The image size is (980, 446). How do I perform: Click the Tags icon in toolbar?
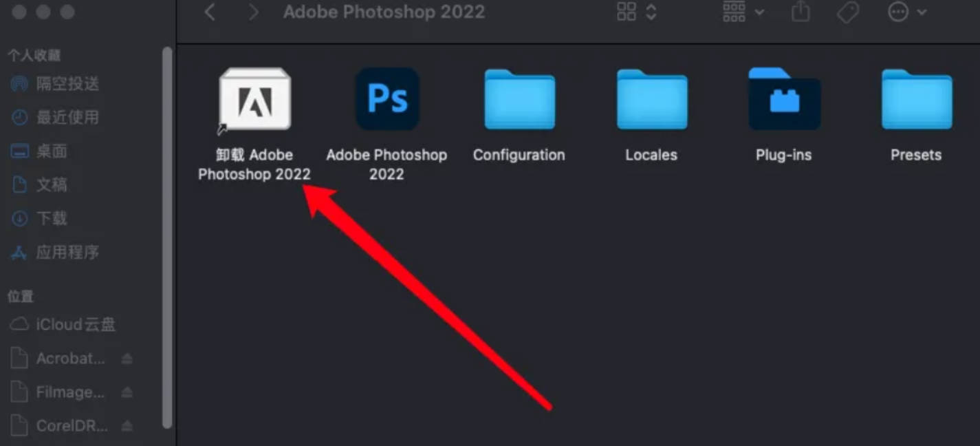tap(848, 12)
